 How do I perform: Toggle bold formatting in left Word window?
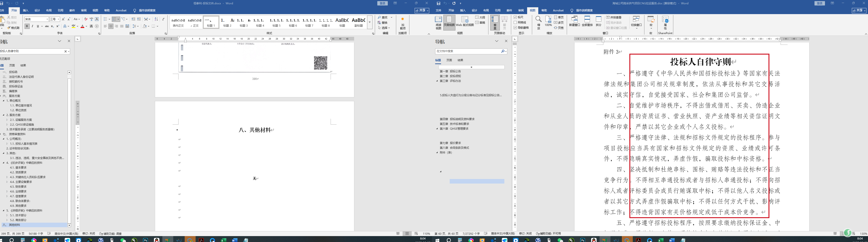click(27, 26)
